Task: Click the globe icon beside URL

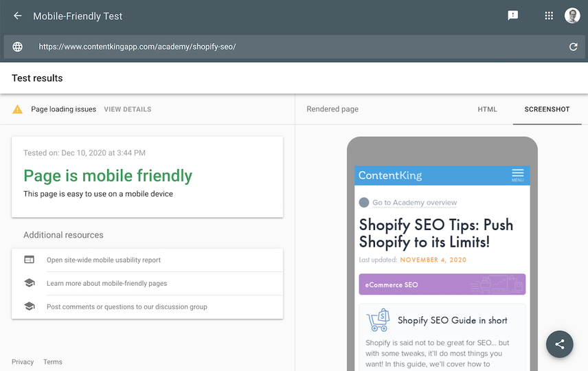Action: 17,47
